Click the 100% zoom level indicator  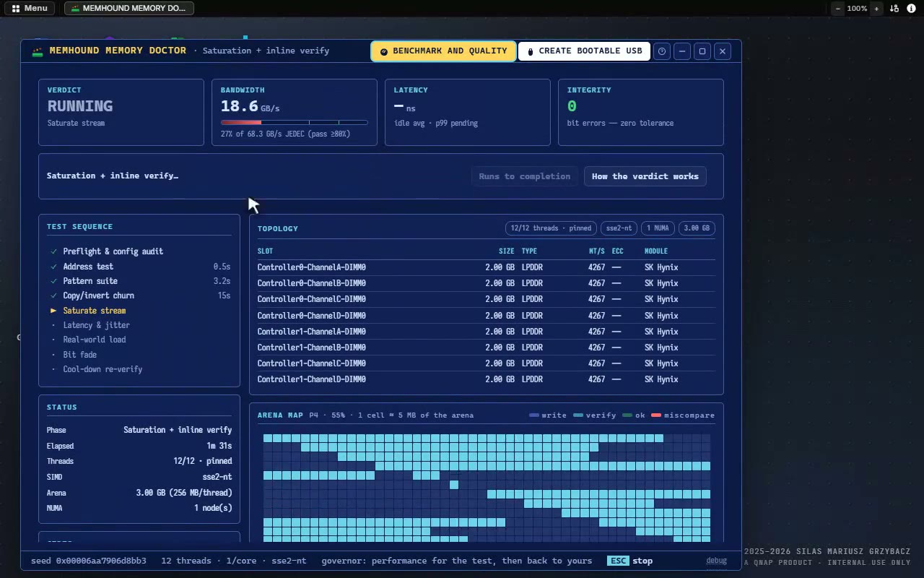(x=858, y=9)
